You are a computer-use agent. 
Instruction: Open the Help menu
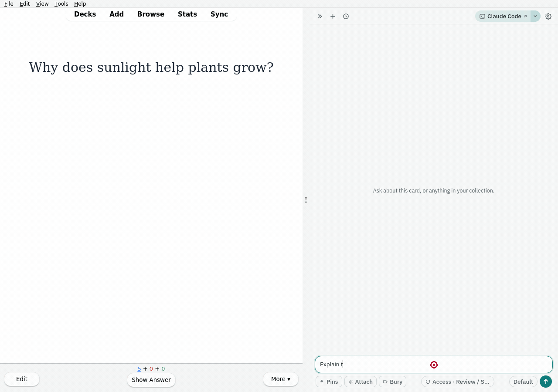(x=80, y=3)
